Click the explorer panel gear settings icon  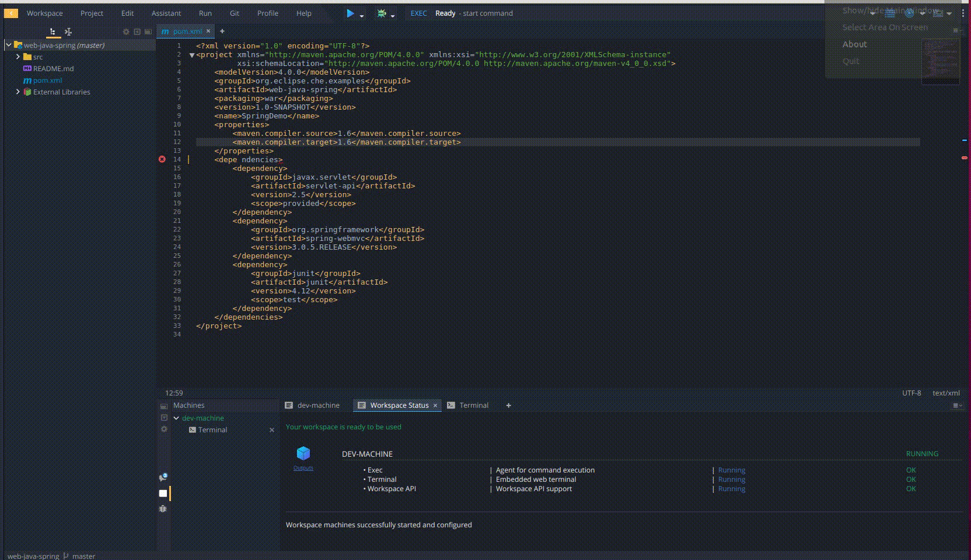[125, 32]
